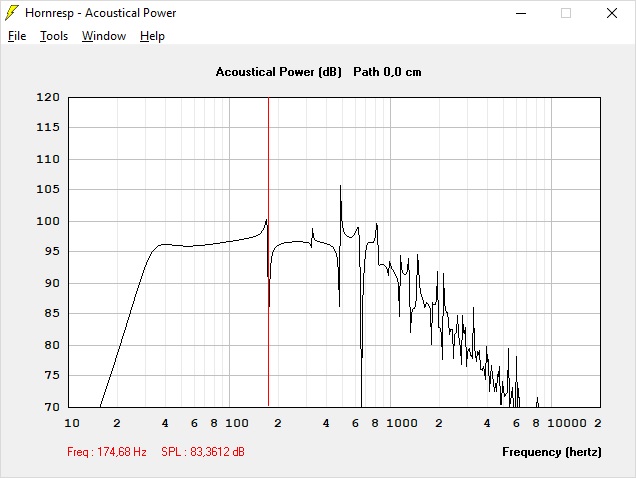The width and height of the screenshot is (636, 478).
Task: Open the Window menu
Action: pos(104,36)
